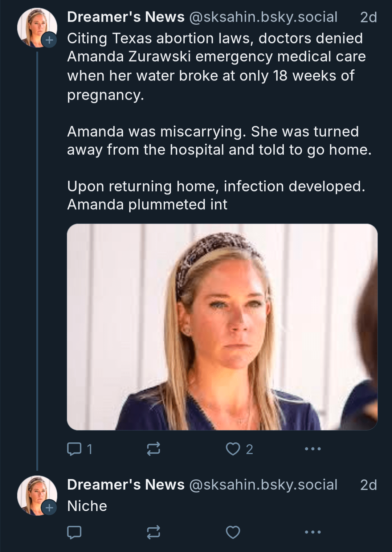
Task: Follow author via plus badge on "Niche" post
Action: tap(49, 507)
